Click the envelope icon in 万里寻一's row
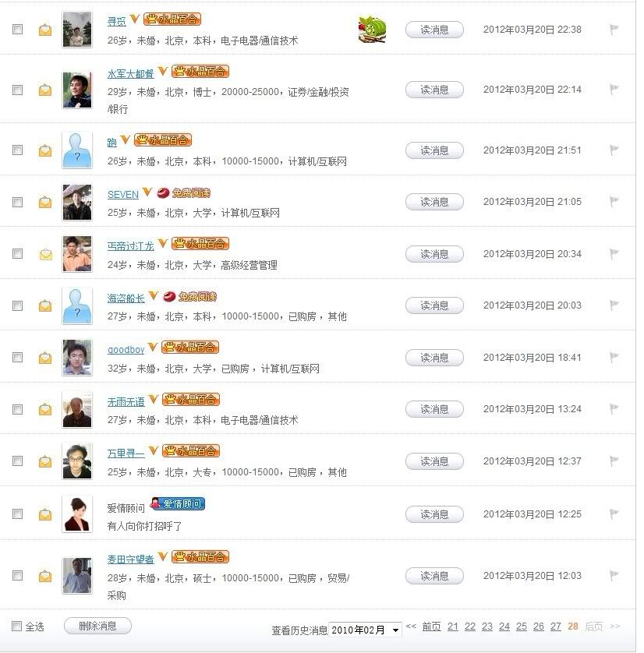The image size is (644, 653). 45,461
